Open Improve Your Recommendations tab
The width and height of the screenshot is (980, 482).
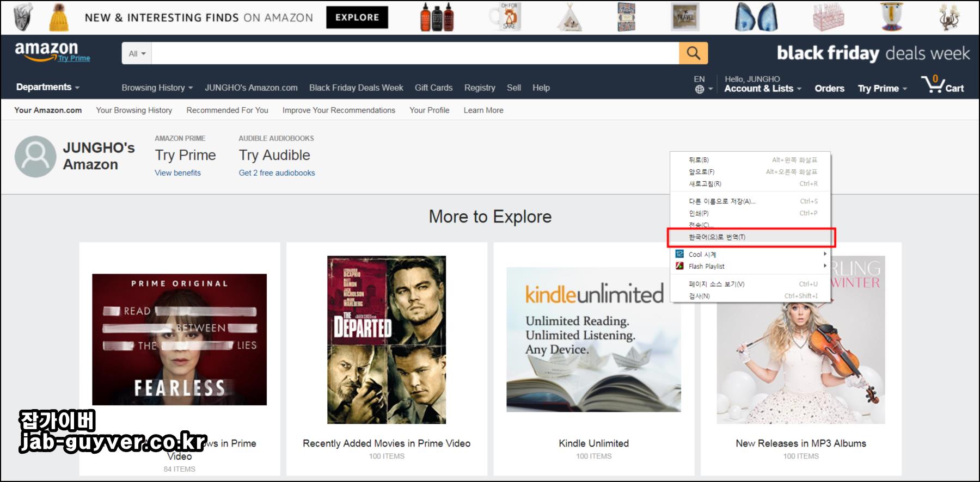click(x=339, y=110)
